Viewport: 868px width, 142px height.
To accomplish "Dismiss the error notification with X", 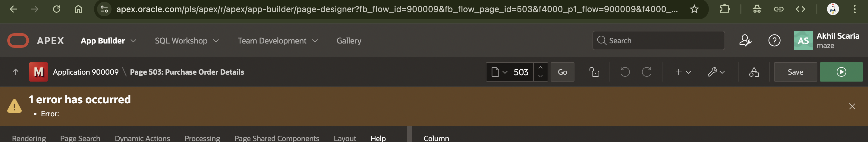I will [852, 106].
